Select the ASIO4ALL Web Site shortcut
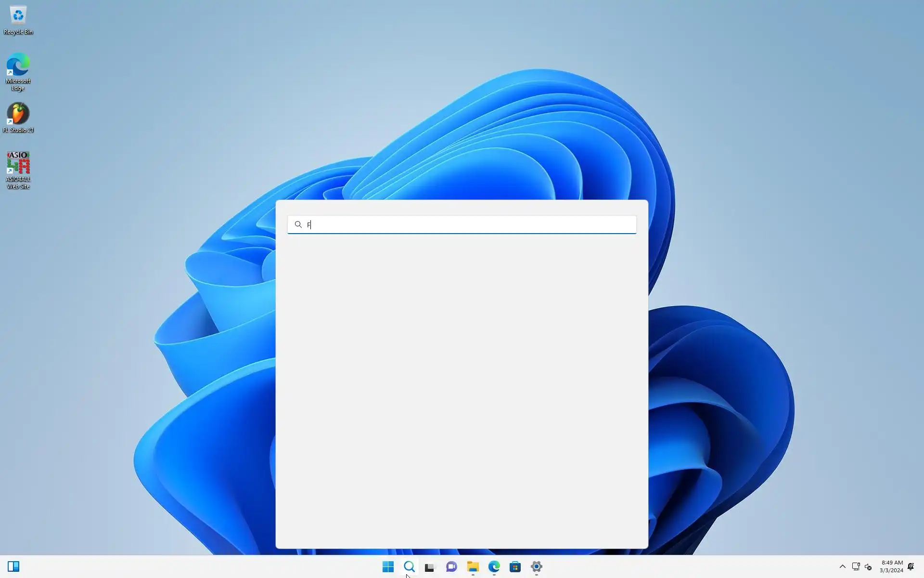 (18, 170)
